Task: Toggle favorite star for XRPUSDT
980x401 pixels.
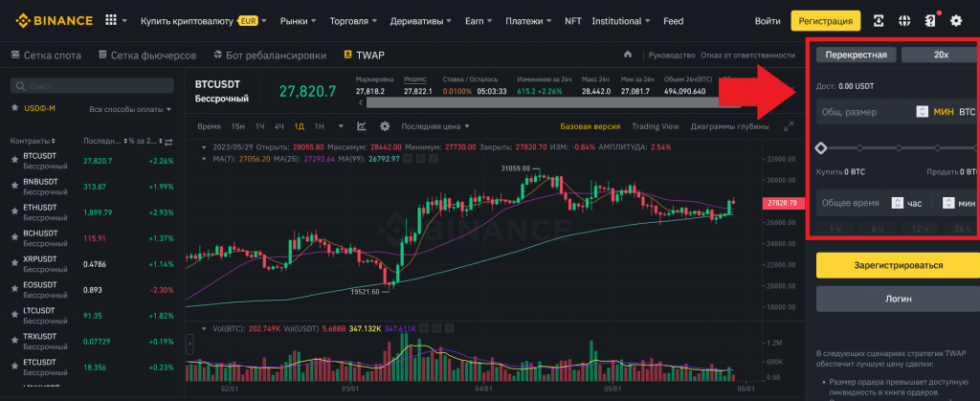Action: point(14,263)
